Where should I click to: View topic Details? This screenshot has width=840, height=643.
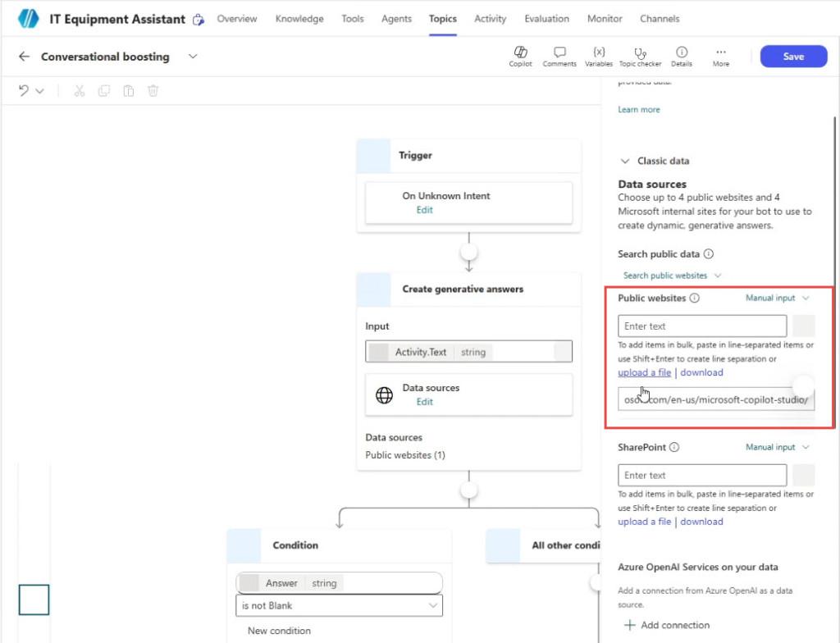point(682,57)
